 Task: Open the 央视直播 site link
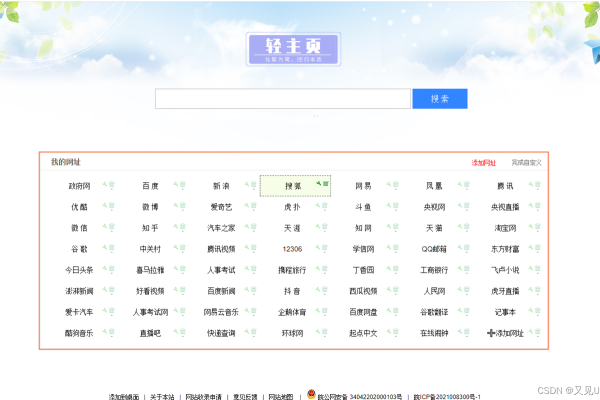pyautogui.click(x=505, y=207)
